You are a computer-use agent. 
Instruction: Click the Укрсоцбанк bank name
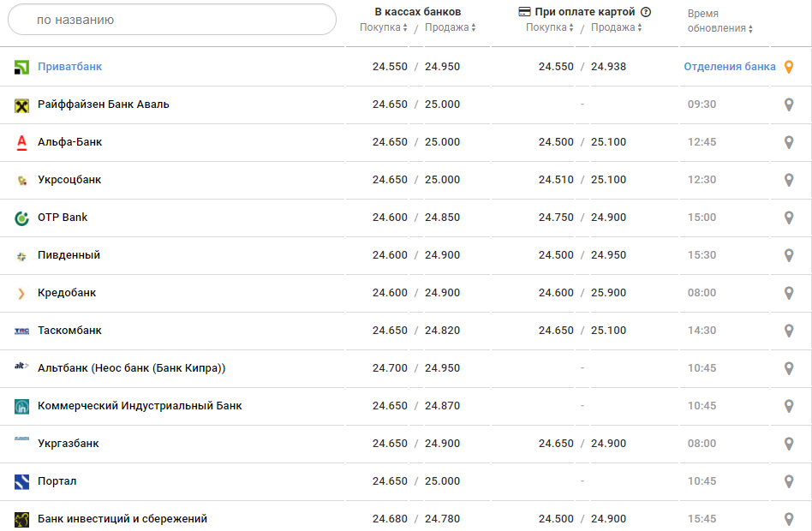pyautogui.click(x=69, y=180)
